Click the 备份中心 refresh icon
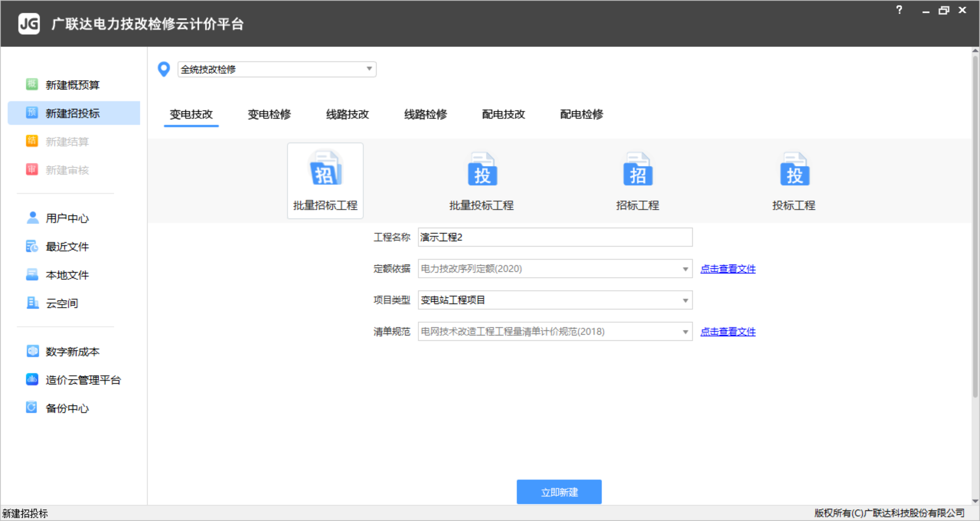This screenshot has width=980, height=521. point(32,408)
